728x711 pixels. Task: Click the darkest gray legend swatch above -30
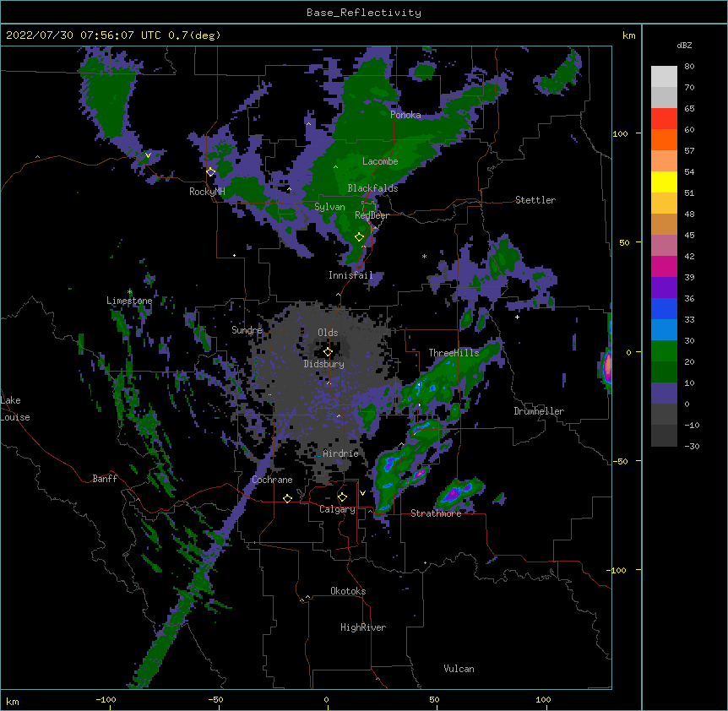664,436
